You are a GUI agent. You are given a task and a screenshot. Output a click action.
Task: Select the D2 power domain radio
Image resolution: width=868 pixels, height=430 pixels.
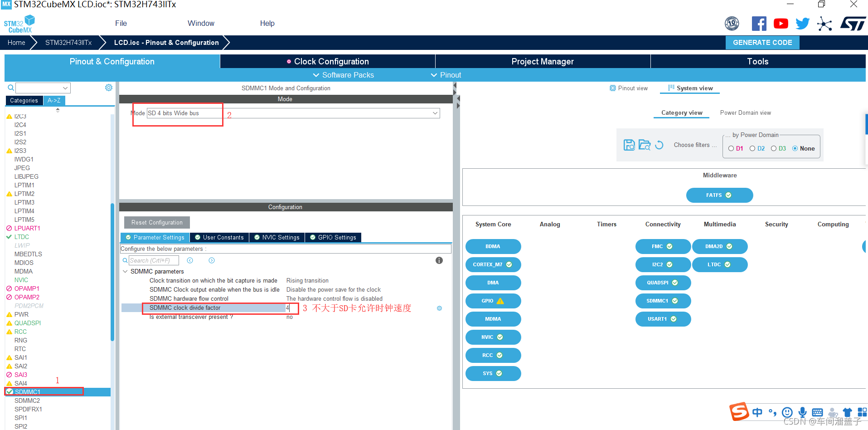coord(752,148)
